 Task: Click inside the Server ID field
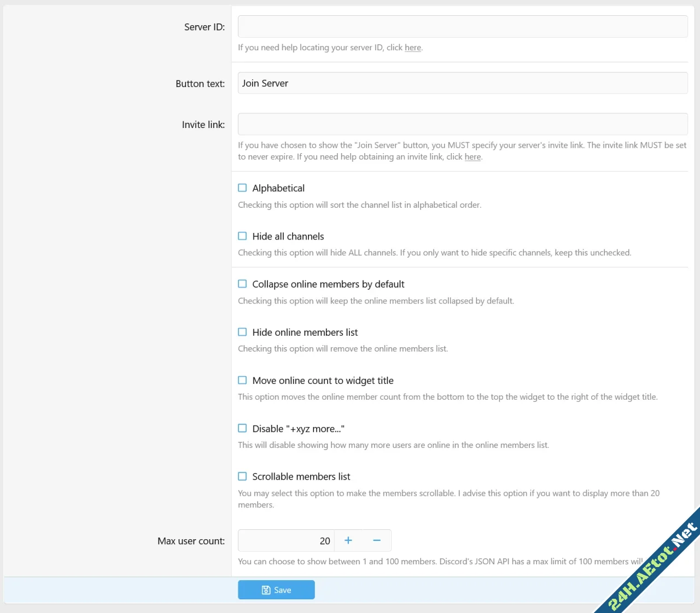click(x=463, y=26)
